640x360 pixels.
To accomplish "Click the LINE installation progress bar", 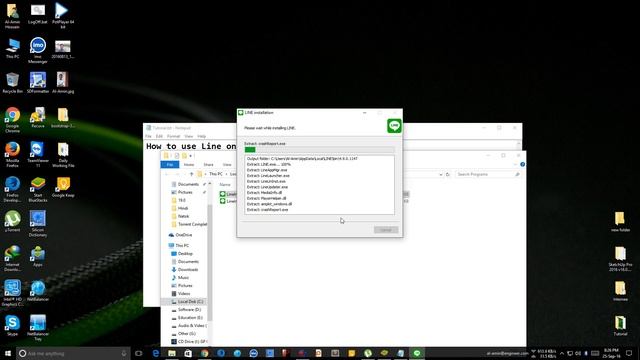I will pyautogui.click(x=319, y=150).
